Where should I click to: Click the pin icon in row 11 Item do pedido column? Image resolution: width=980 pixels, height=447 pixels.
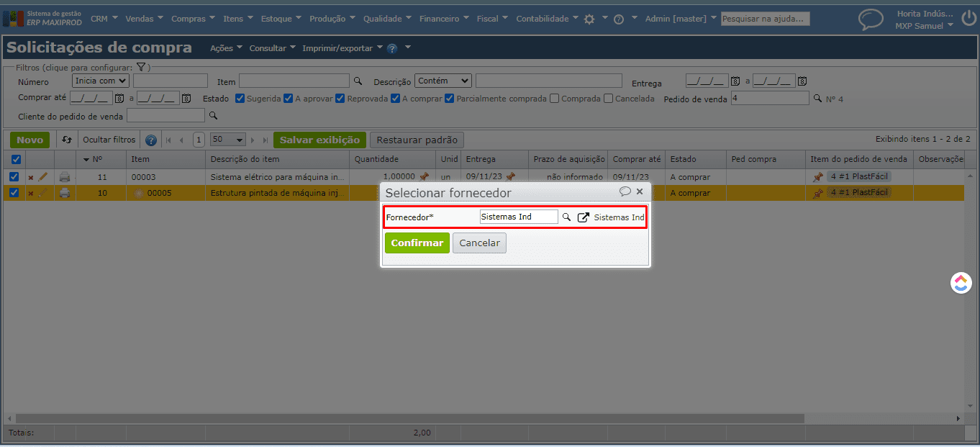(x=817, y=177)
